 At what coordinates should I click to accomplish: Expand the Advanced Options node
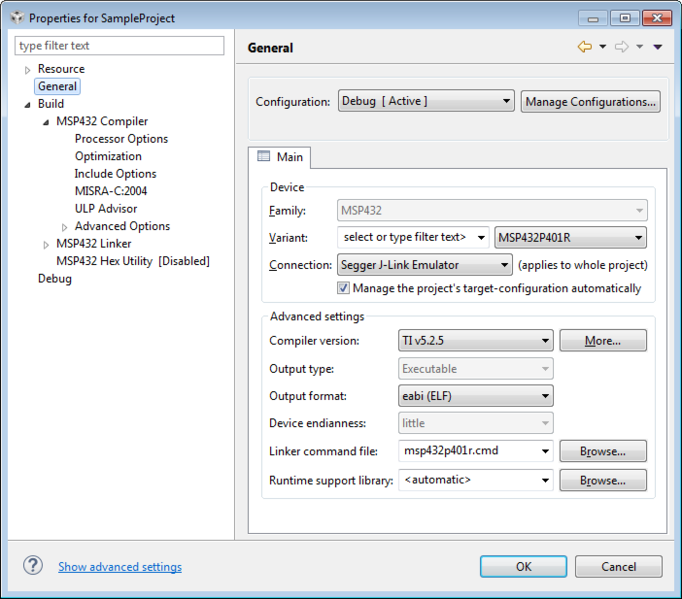pos(64,227)
